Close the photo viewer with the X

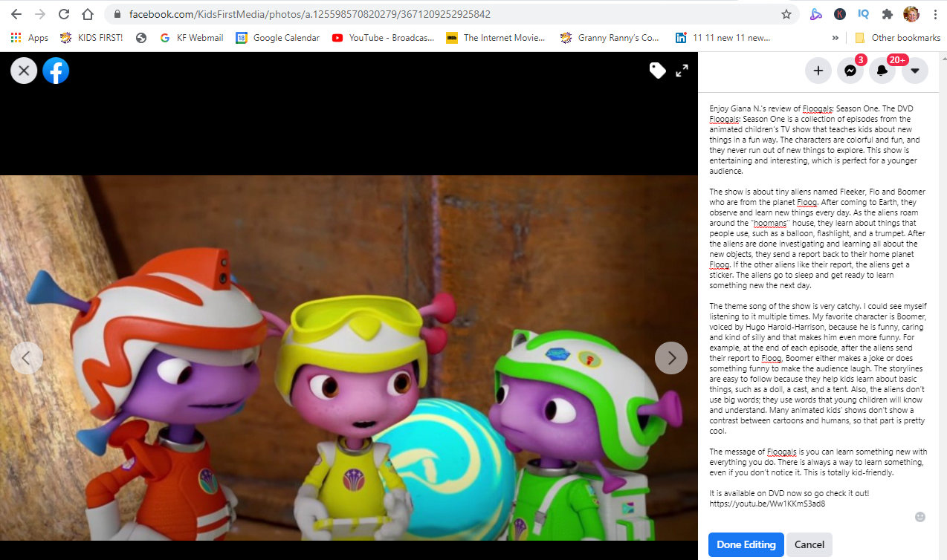coord(24,71)
